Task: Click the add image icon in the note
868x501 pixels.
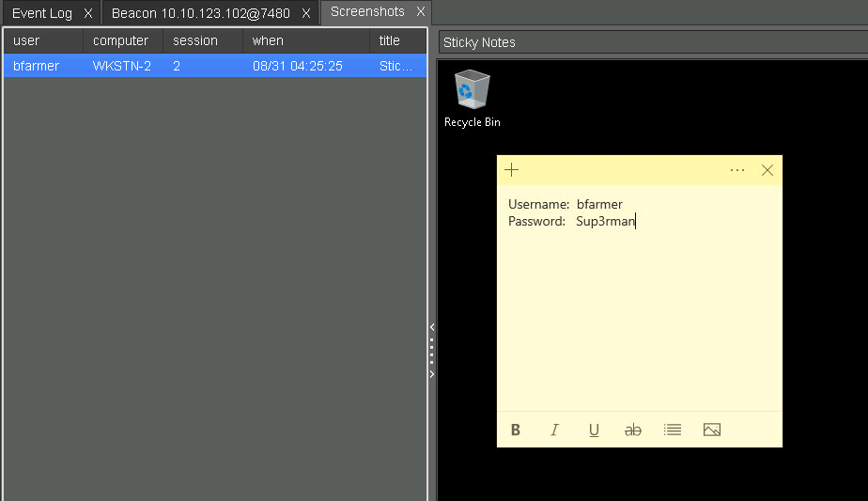Action: [712, 430]
